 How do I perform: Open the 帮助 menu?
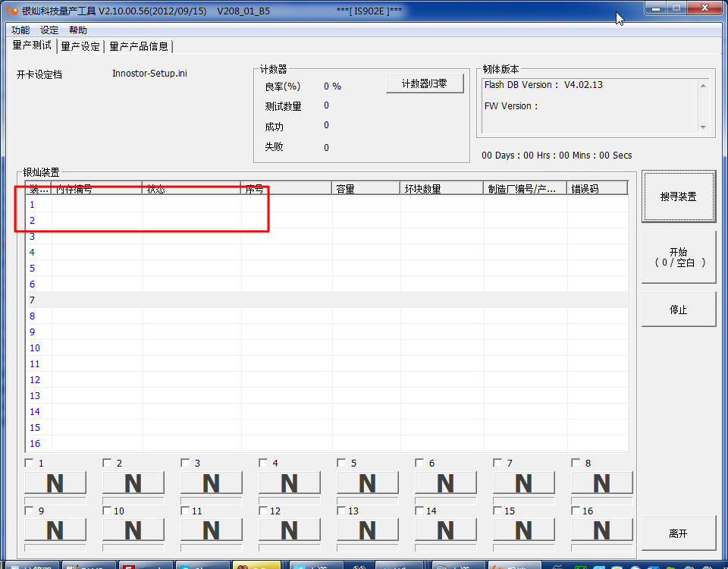coord(78,30)
